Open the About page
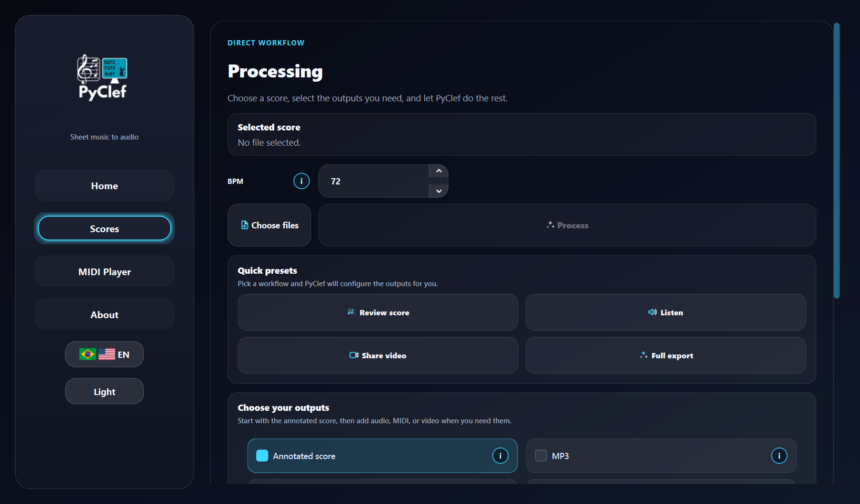Screen dimensions: 860x504 105,314
